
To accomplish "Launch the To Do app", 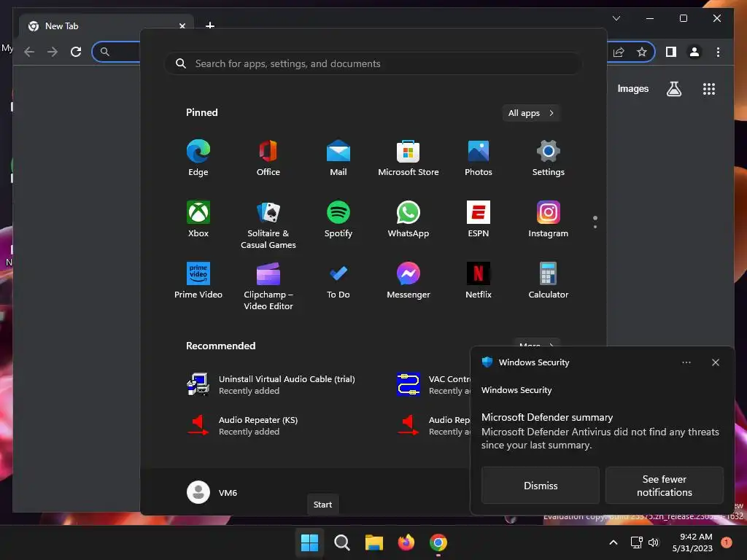I will pyautogui.click(x=338, y=281).
